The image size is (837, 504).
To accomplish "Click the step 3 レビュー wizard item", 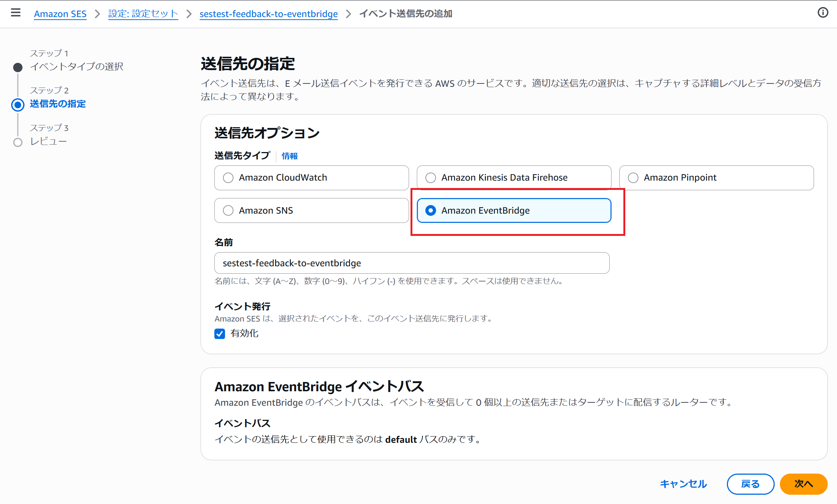I will click(48, 141).
